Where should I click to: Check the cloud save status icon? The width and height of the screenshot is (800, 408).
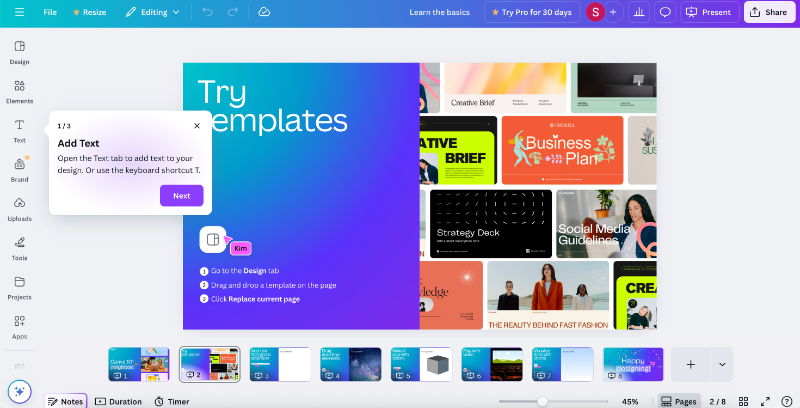point(264,12)
